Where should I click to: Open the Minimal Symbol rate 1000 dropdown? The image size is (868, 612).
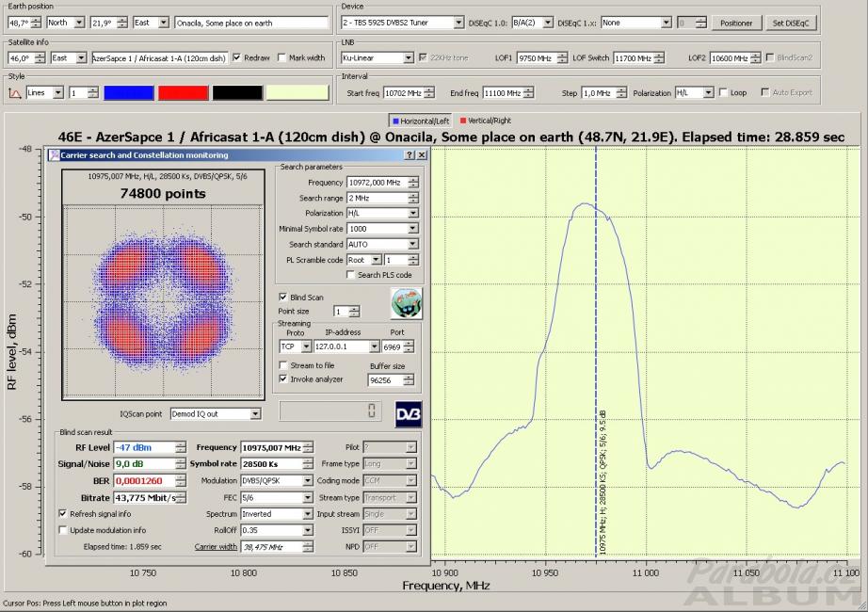click(x=413, y=229)
